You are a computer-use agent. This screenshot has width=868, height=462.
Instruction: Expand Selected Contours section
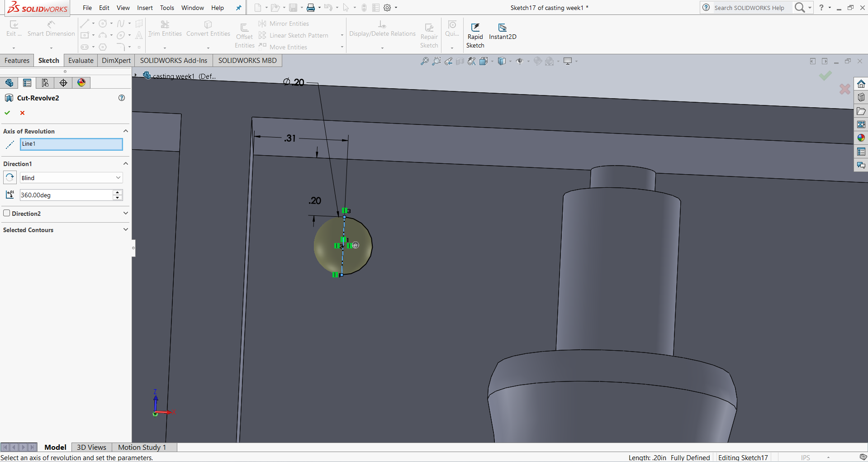tap(126, 229)
